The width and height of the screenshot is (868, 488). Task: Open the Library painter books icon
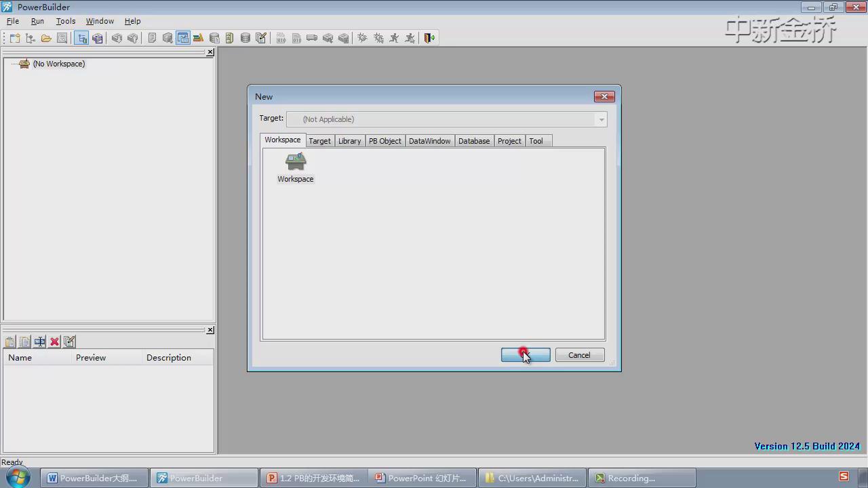coord(198,38)
